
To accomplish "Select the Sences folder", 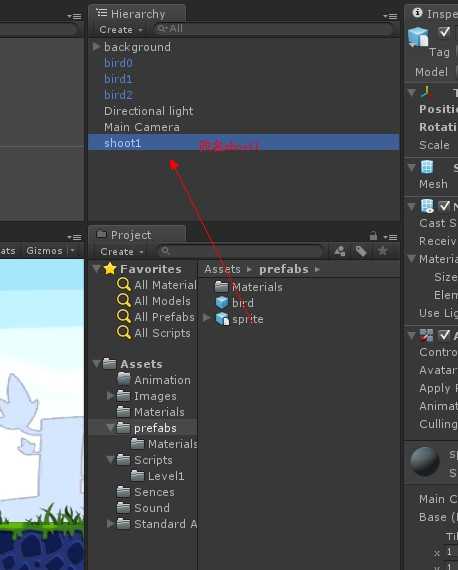I will (x=146, y=492).
